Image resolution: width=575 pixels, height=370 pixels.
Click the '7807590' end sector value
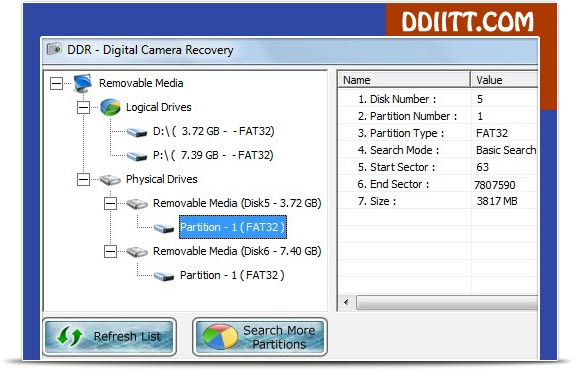tap(494, 184)
